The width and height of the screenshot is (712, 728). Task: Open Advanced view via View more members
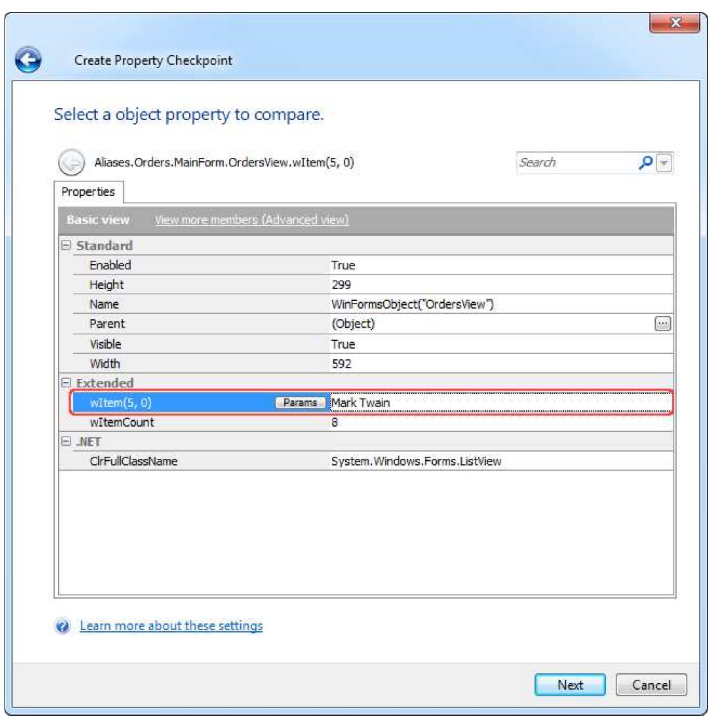(x=252, y=218)
